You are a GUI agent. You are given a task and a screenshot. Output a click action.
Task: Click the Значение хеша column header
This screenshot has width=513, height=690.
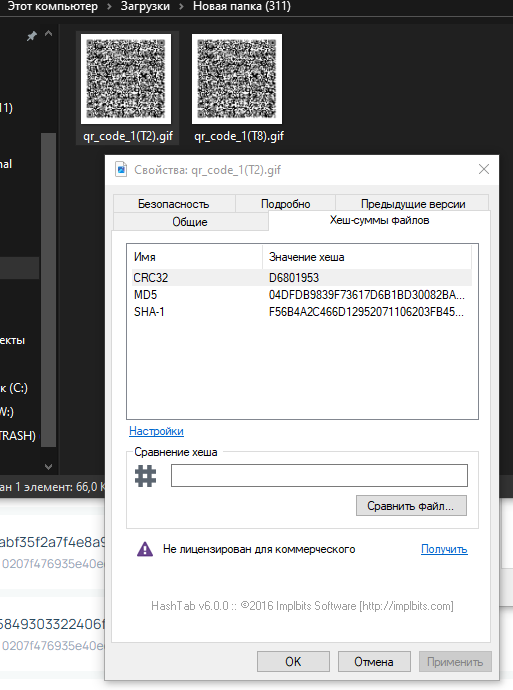click(x=367, y=257)
